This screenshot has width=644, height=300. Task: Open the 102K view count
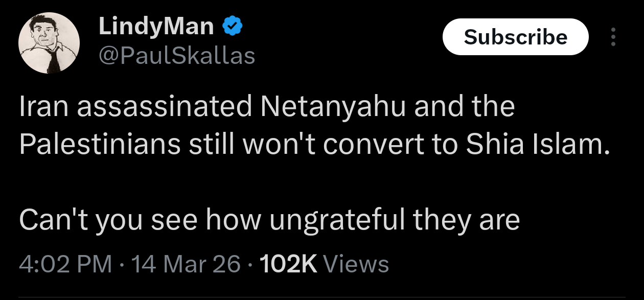[289, 264]
